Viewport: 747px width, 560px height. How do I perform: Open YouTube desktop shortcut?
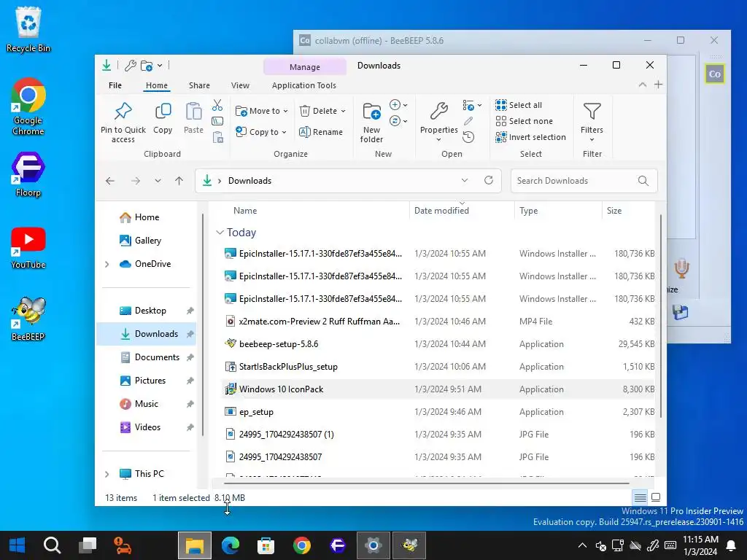click(28, 248)
